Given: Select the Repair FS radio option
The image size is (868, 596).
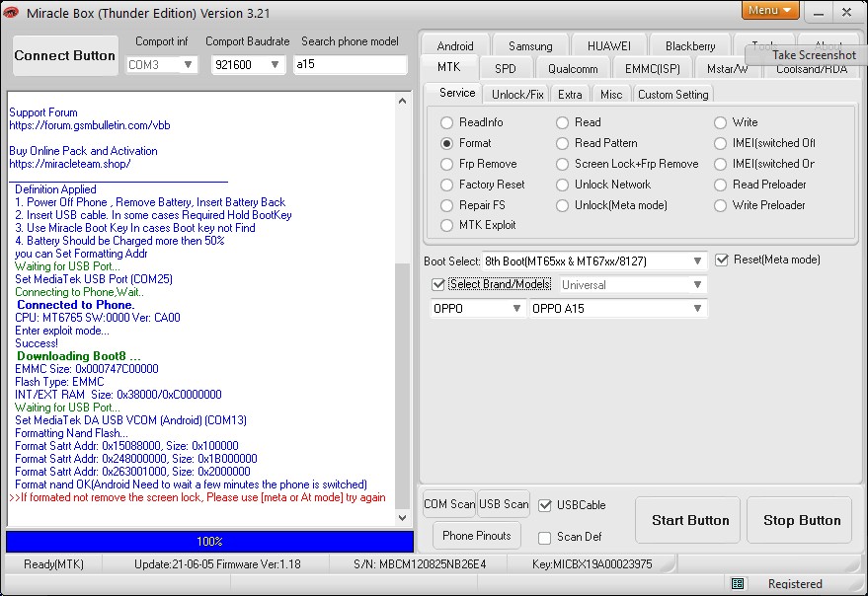Looking at the screenshot, I should [473, 205].
